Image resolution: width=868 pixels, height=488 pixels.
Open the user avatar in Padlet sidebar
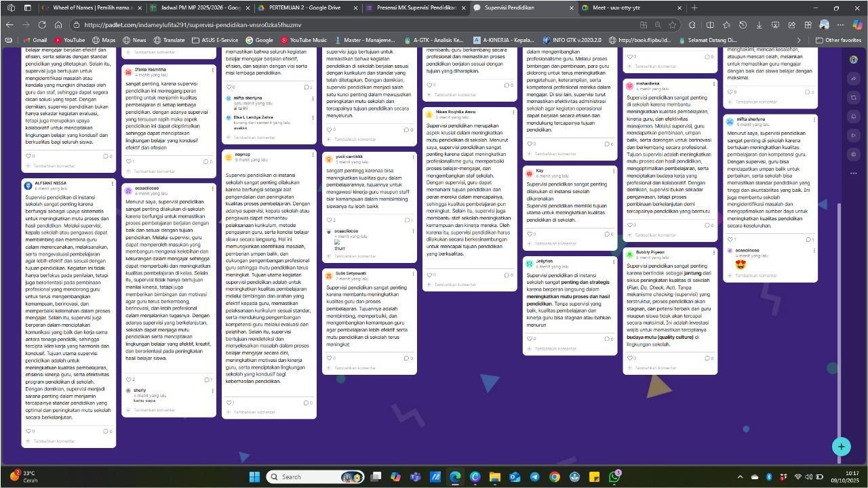tap(854, 60)
